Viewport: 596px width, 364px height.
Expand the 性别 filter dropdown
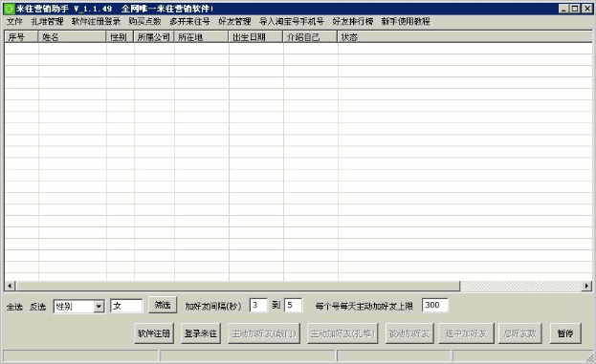click(x=99, y=306)
